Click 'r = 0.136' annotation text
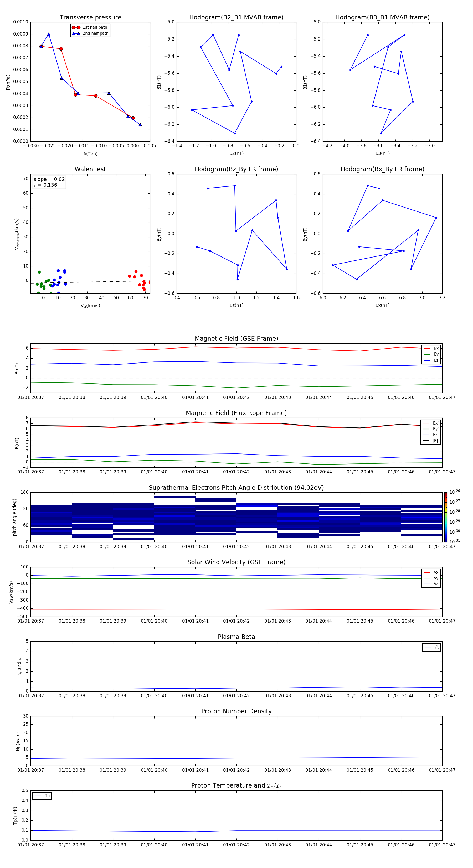The image size is (473, 868). click(45, 185)
